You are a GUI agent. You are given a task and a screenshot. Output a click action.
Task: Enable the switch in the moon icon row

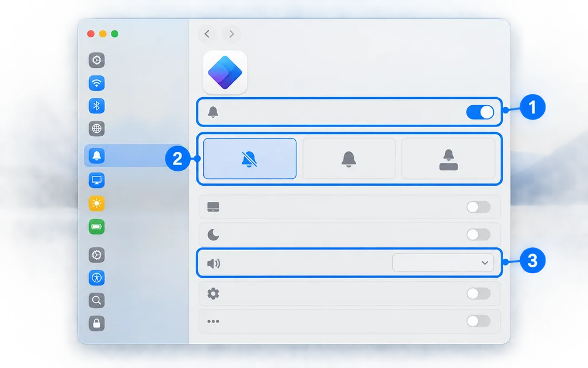click(x=478, y=235)
